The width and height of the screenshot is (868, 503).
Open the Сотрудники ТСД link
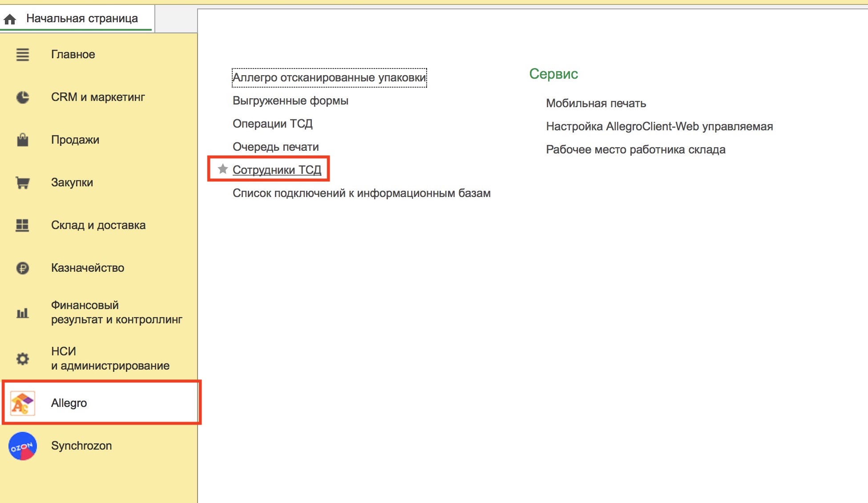(277, 170)
